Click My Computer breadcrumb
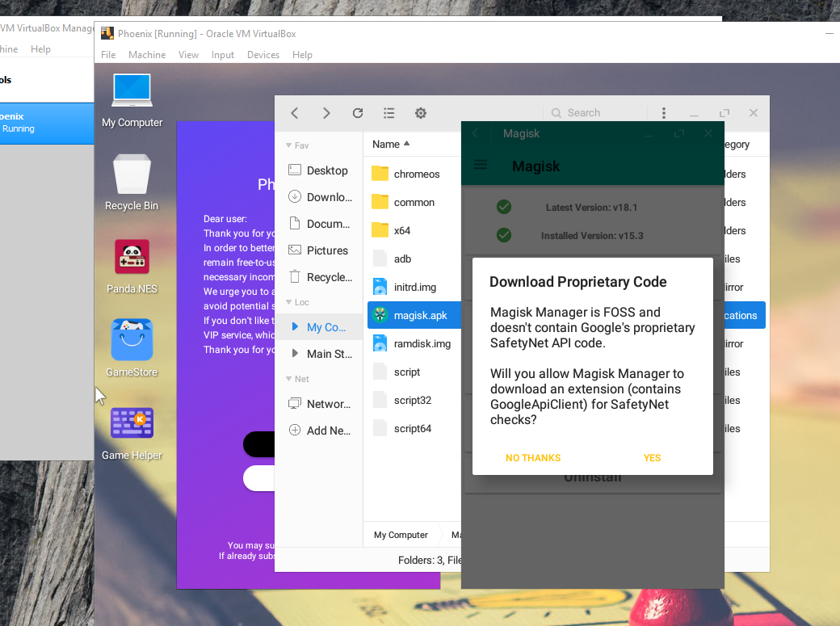This screenshot has height=626, width=840. tap(401, 535)
